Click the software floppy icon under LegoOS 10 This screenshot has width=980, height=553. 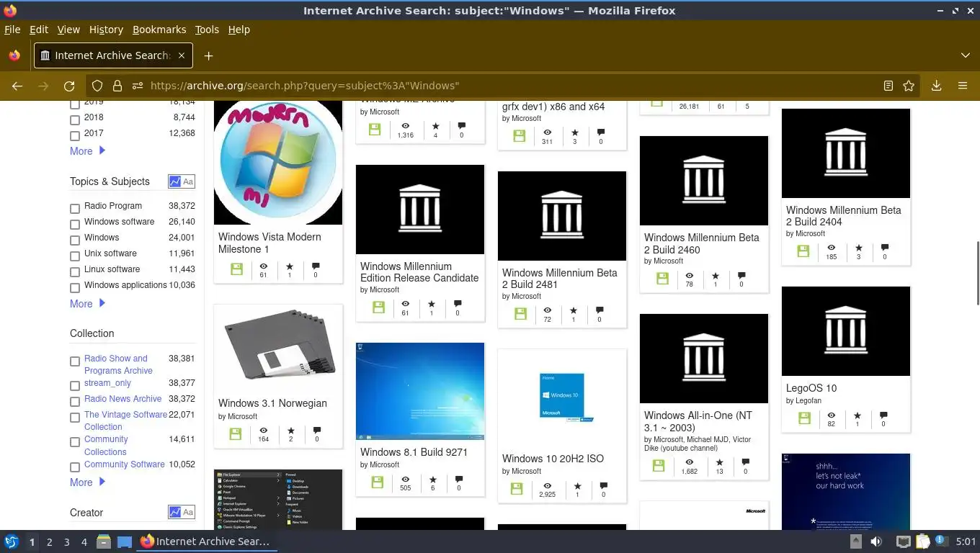coord(805,418)
